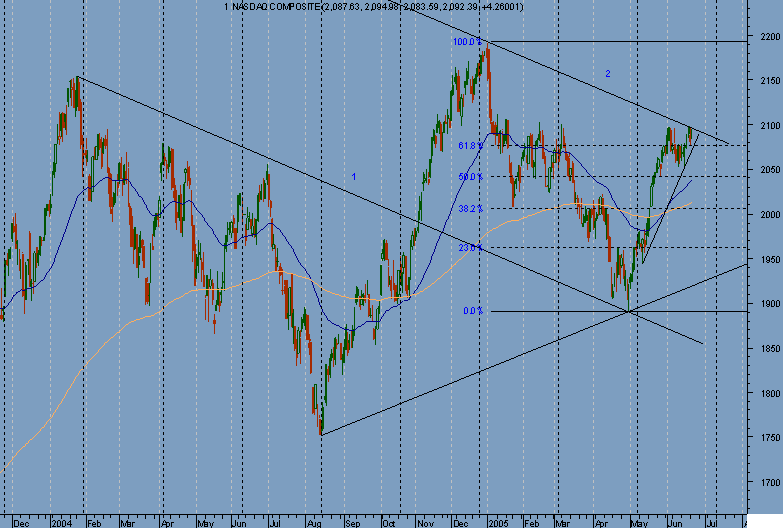
Task: Click the 2100 price axis value
Action: tap(772, 125)
